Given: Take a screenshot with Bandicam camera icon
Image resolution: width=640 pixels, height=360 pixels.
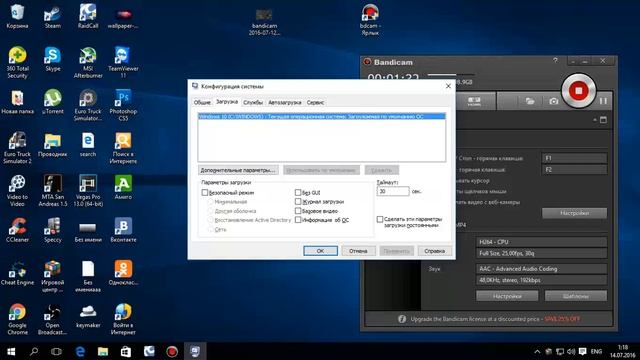Looking at the screenshot, I should (553, 101).
